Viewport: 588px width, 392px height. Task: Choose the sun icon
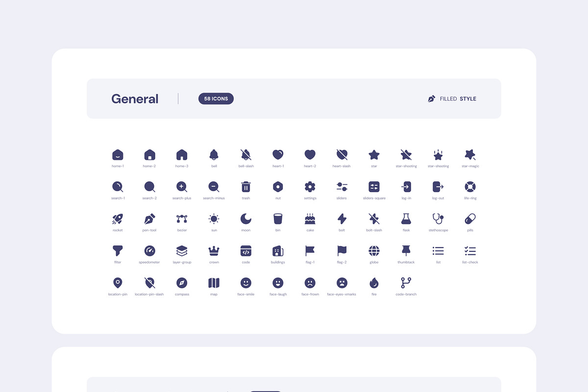tap(214, 219)
